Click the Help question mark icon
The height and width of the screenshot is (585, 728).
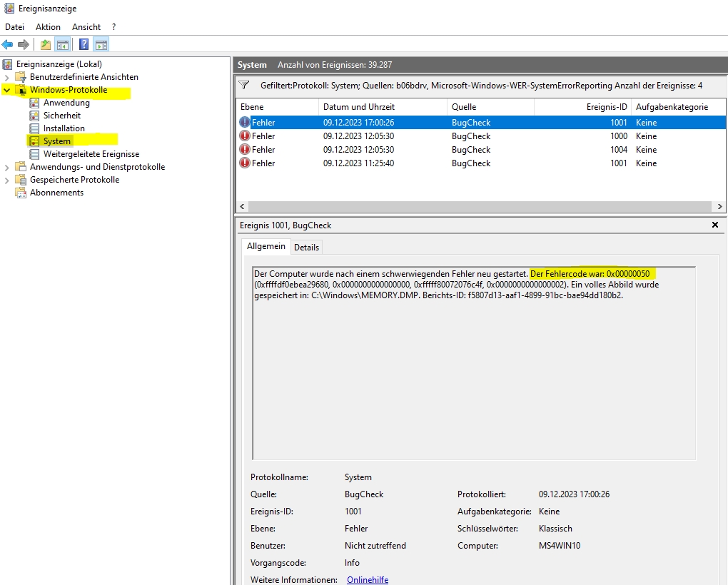pyautogui.click(x=82, y=44)
